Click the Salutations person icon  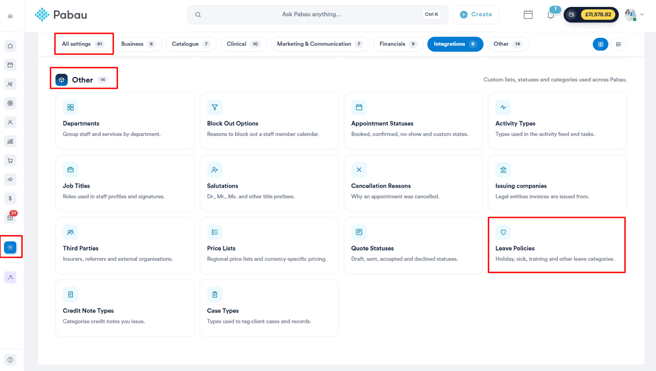click(215, 170)
